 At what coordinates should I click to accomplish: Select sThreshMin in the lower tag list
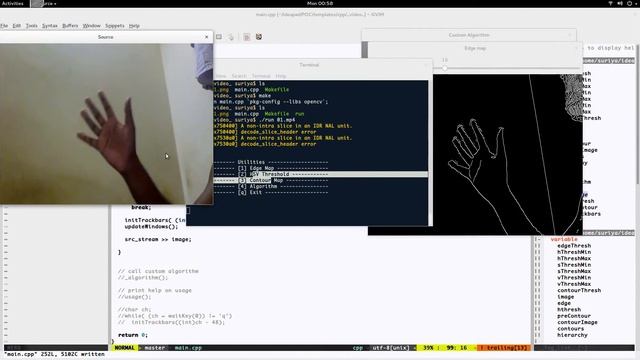click(574, 265)
